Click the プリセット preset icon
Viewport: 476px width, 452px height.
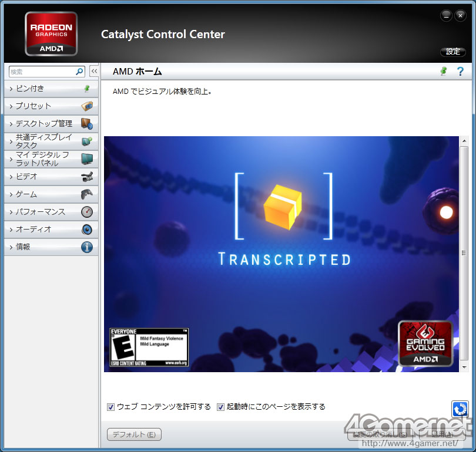click(87, 106)
